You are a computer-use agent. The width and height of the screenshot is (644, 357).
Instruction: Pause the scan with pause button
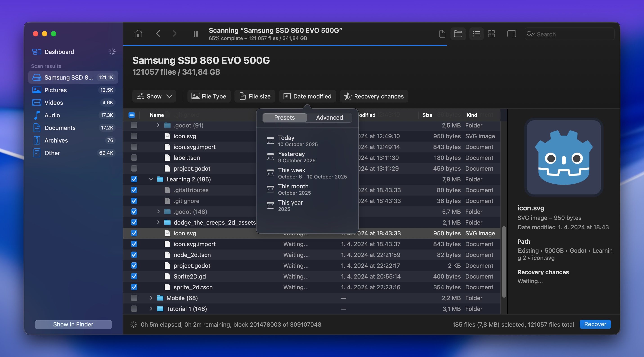click(x=196, y=33)
